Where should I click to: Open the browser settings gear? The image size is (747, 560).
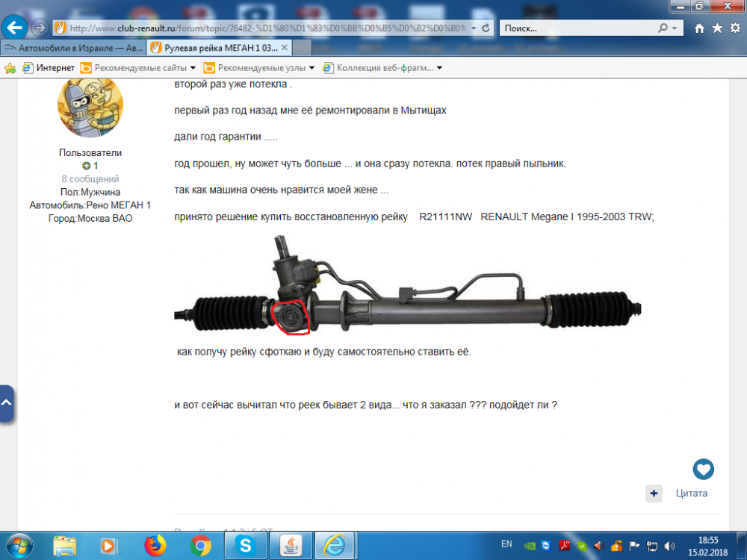point(735,28)
